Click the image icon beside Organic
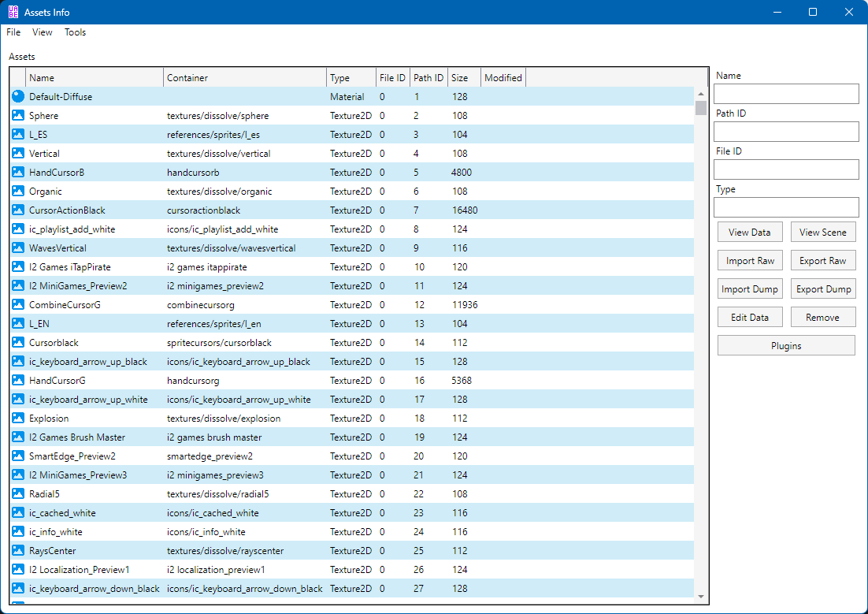 coord(18,191)
